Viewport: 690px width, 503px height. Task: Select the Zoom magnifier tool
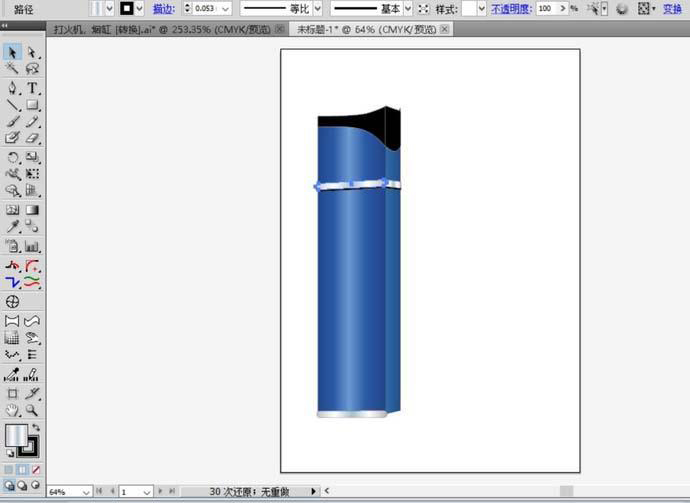tap(32, 410)
